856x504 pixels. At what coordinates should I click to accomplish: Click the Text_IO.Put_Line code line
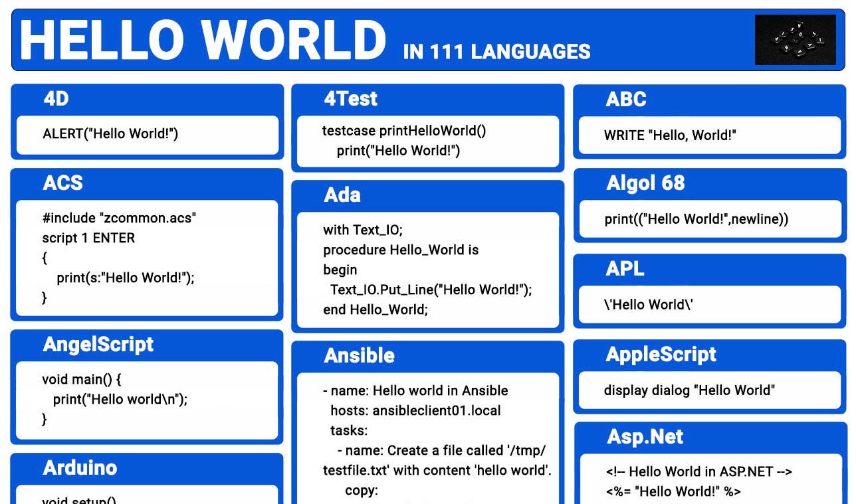(431, 290)
